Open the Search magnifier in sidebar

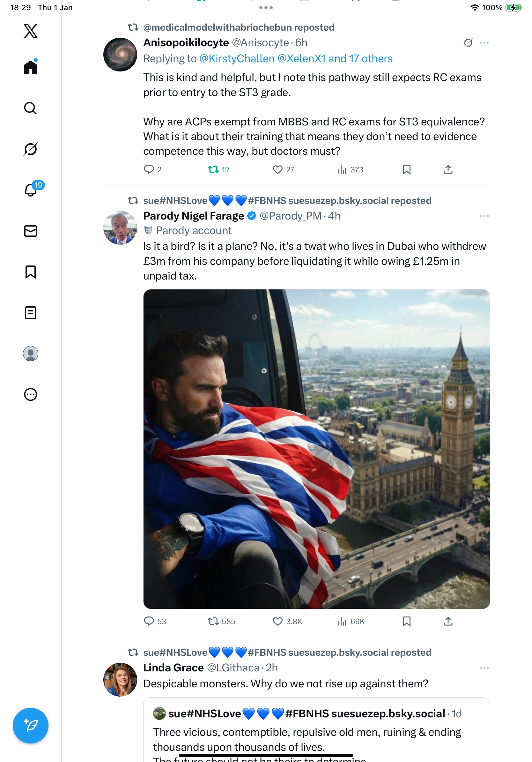[x=31, y=108]
